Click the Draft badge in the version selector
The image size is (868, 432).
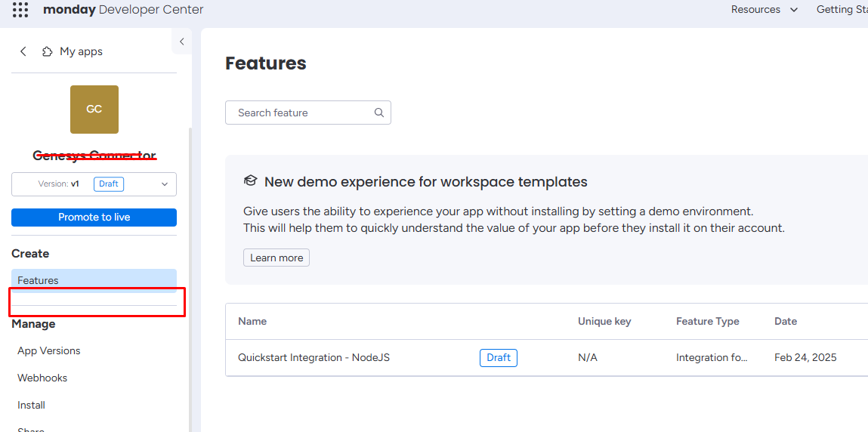coord(109,184)
